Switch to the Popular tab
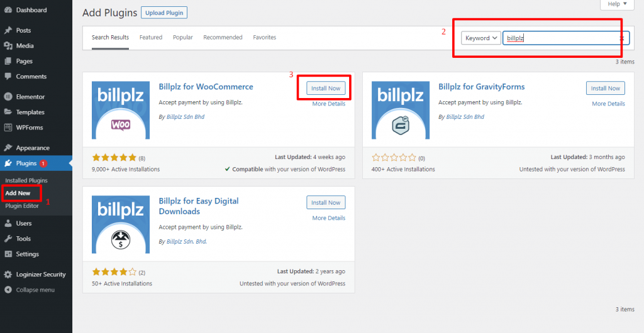 [x=183, y=37]
